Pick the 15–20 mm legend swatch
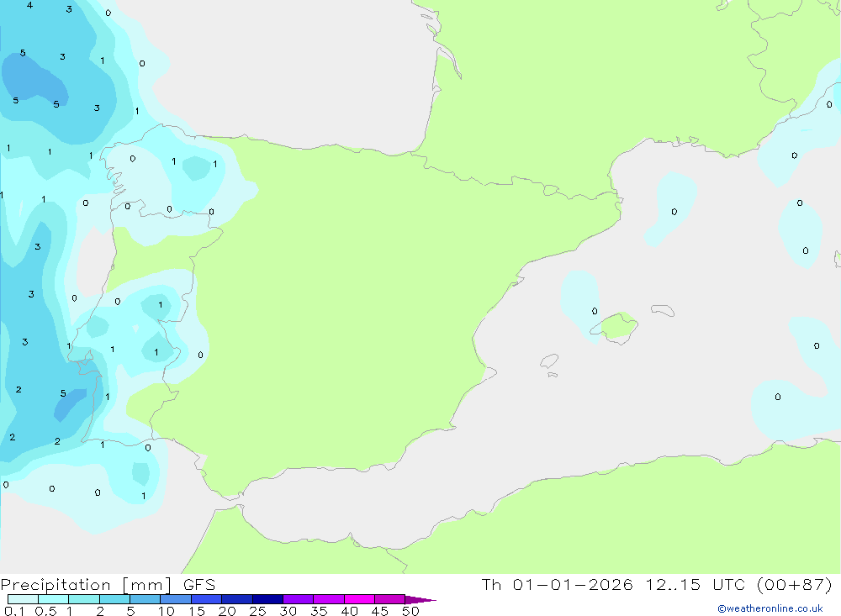 click(x=207, y=599)
